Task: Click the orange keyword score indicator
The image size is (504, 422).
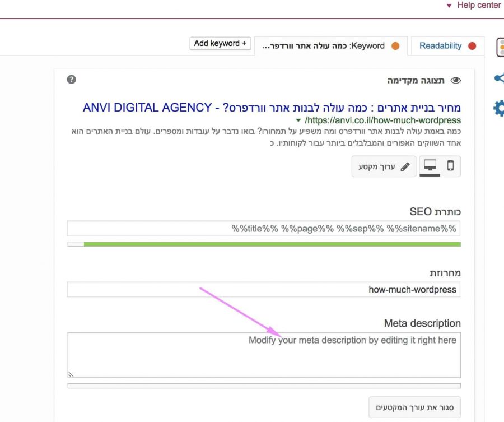Action: [395, 46]
